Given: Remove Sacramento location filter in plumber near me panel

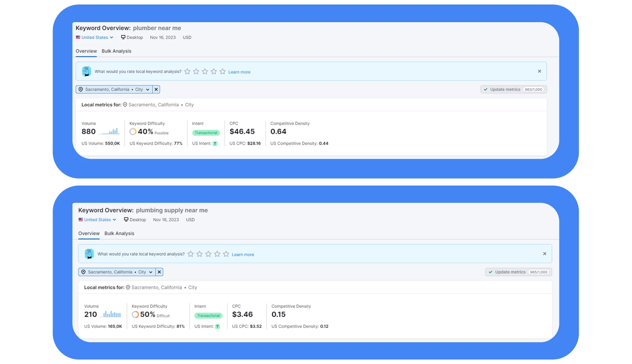Looking at the screenshot, I should pos(156,89).
